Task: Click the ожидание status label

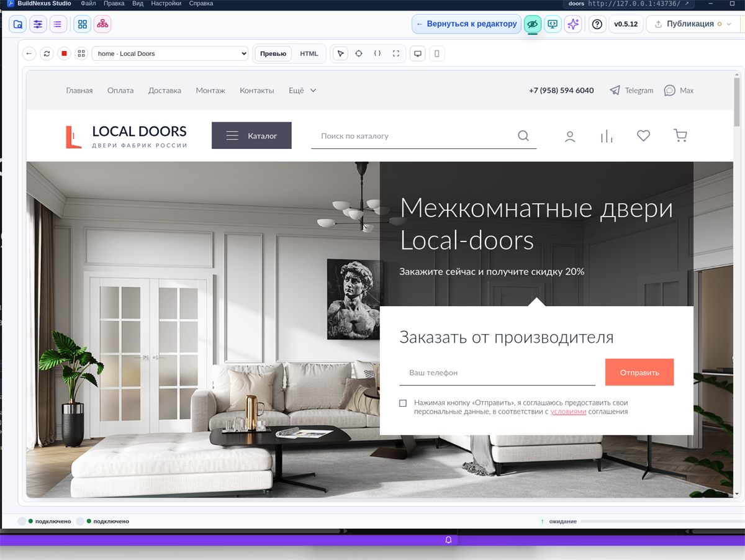Action: (x=563, y=522)
